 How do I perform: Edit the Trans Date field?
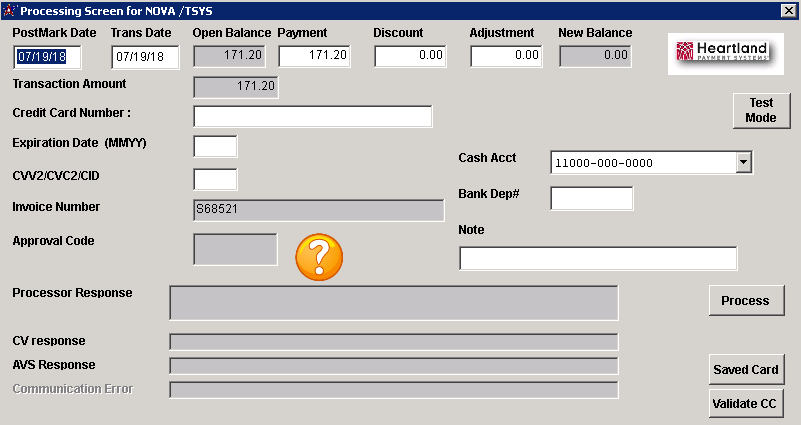pyautogui.click(x=144, y=56)
